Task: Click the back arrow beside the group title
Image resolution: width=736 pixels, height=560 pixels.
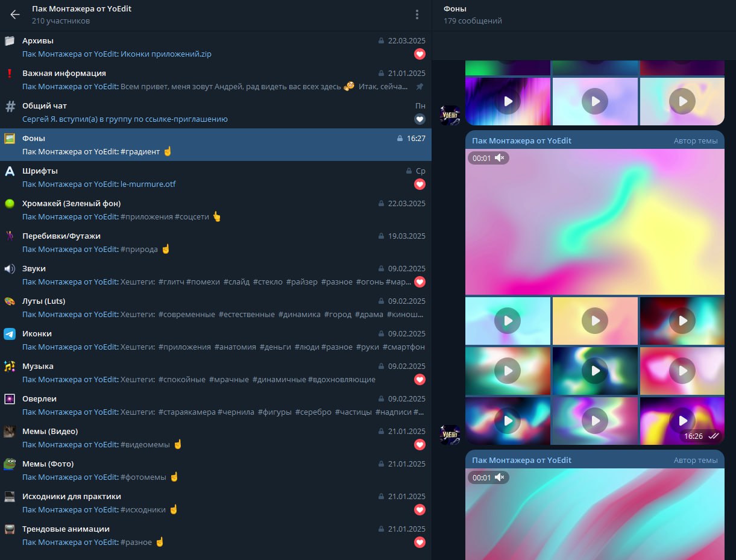Action: [x=15, y=15]
